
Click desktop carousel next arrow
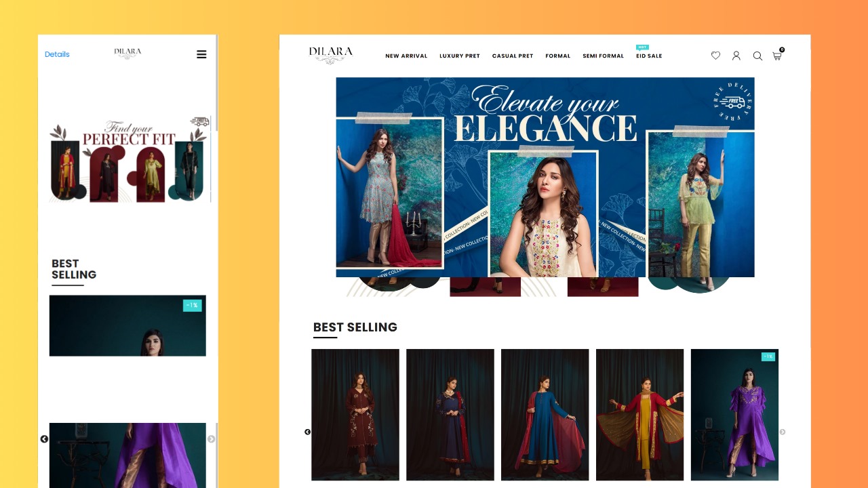[x=782, y=432]
